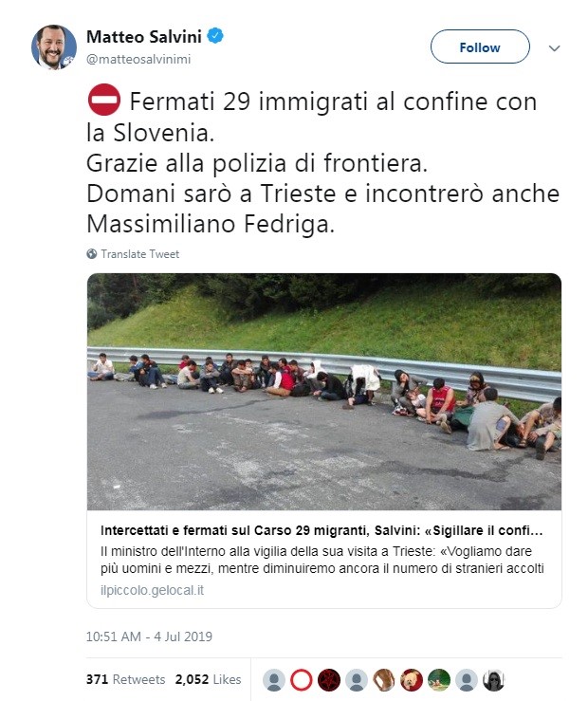Follow Matteo Salvini
The height and width of the screenshot is (701, 588).
480,46
